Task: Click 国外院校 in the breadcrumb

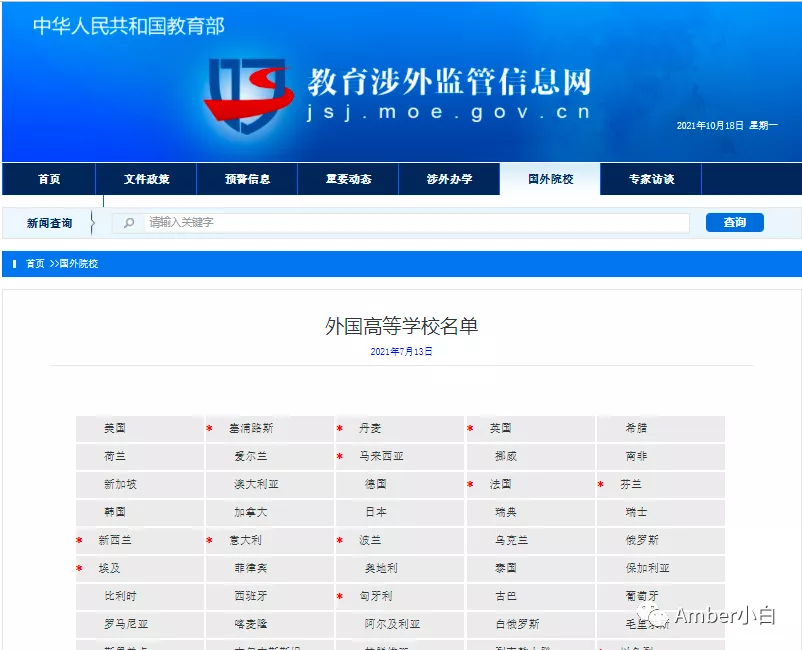Action: coord(78,264)
